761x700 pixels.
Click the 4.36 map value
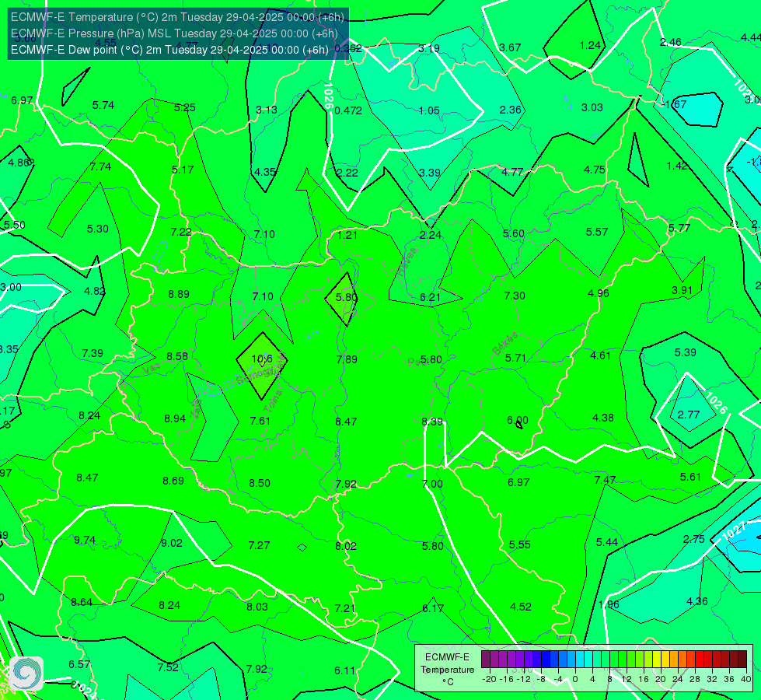click(x=697, y=601)
